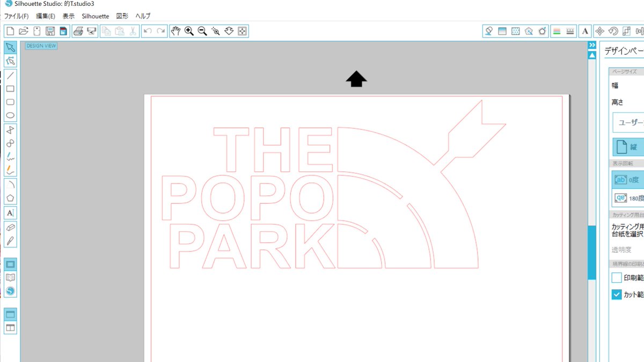Click the Save floppy disk icon
Viewport: 644px width, 362px height.
(50, 31)
